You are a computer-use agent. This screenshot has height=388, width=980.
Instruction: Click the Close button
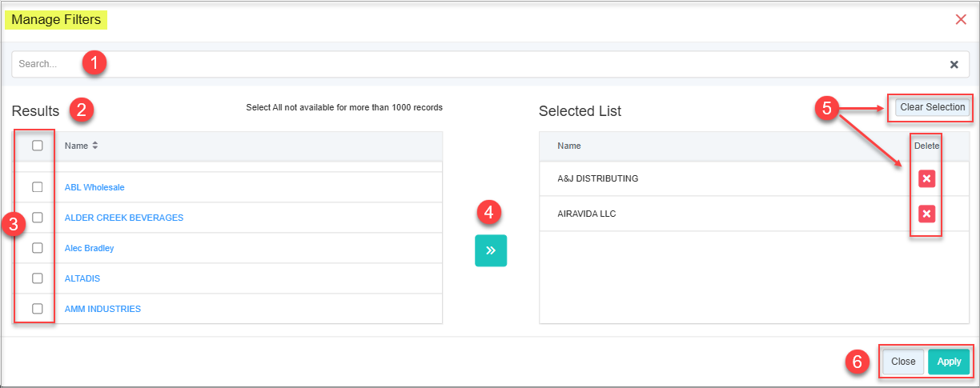click(903, 362)
